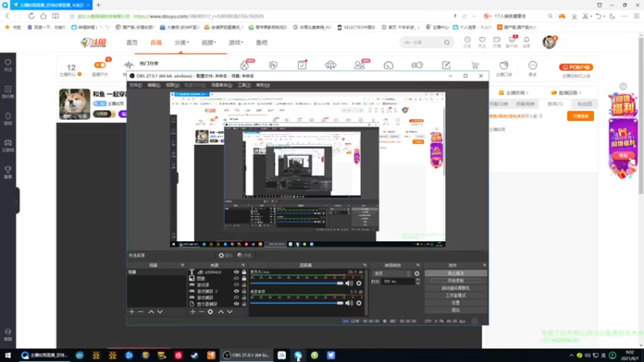
Task: Open transition properties gear in 转场特效 panel
Action: [417, 274]
